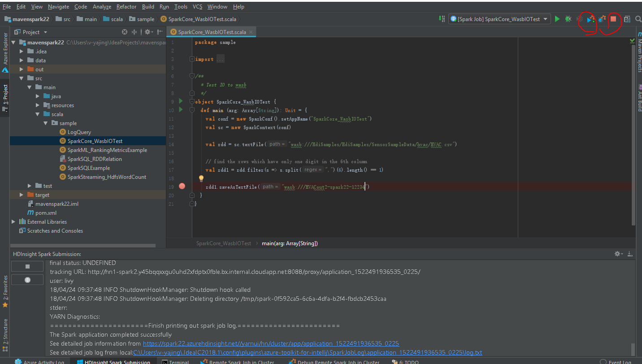
Task: Click the red Stop button in toolbar
Action: pos(613,19)
